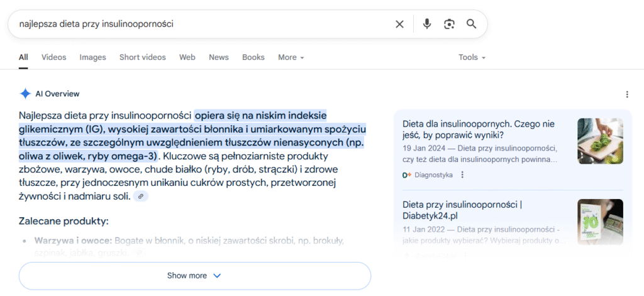Switch to Books tab
Image resolution: width=644 pixels, height=296 pixels.
point(253,57)
